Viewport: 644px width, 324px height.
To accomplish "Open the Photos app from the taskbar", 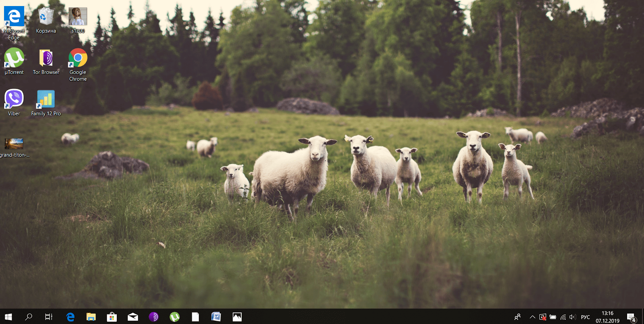I will point(237,317).
